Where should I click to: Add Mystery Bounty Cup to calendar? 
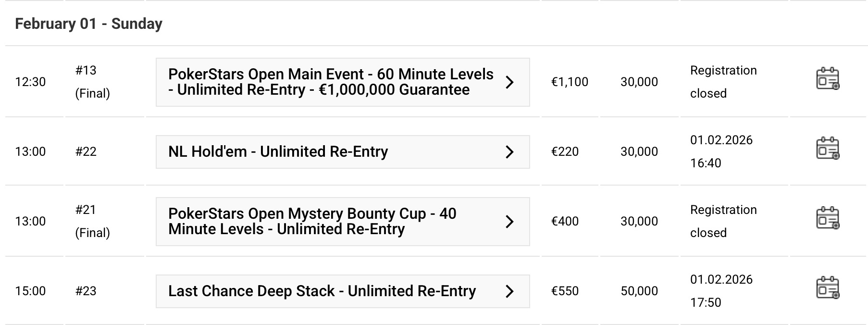point(828,219)
